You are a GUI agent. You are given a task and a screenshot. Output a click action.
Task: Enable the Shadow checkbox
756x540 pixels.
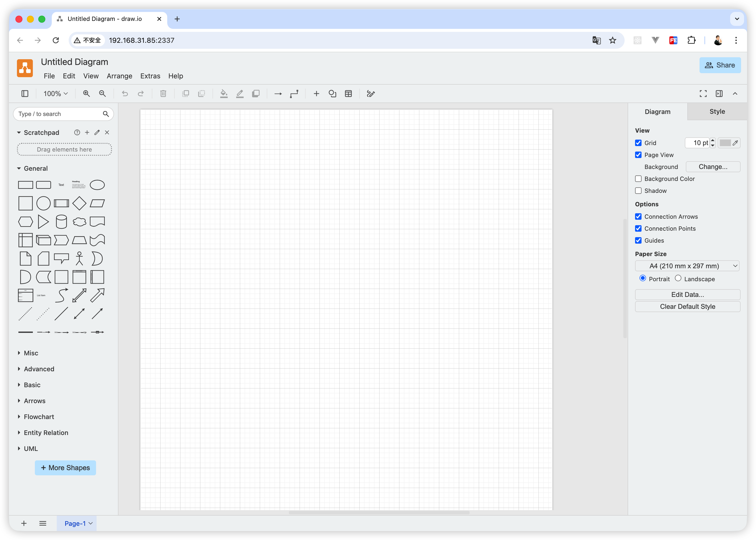pos(638,191)
